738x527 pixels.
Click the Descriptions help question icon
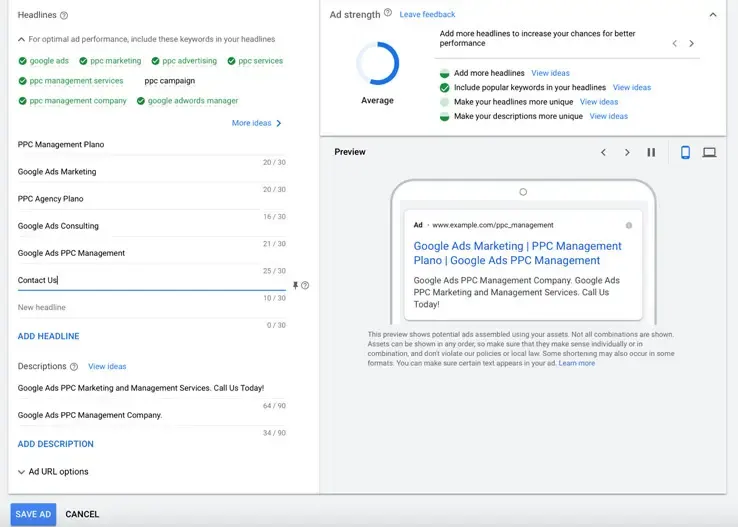coord(74,367)
